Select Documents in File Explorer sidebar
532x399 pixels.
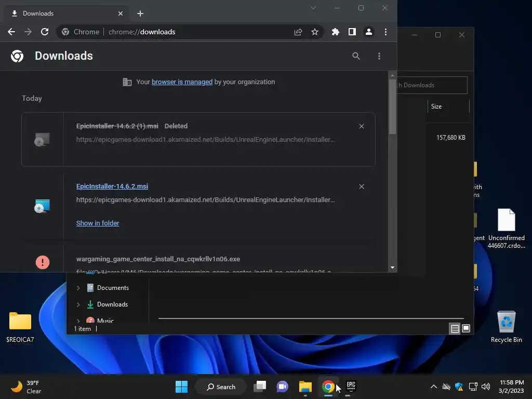tap(113, 288)
